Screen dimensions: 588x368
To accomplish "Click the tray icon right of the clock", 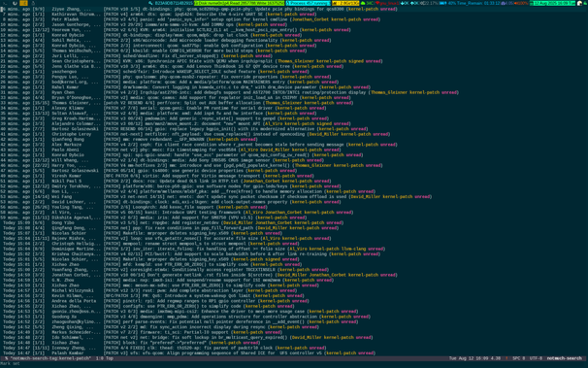I will [x=579, y=3].
